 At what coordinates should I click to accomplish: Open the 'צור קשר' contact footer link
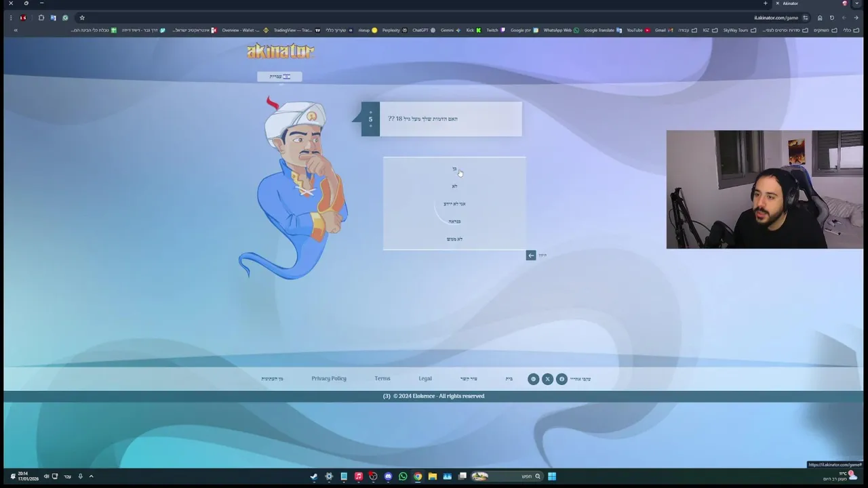[x=469, y=379]
